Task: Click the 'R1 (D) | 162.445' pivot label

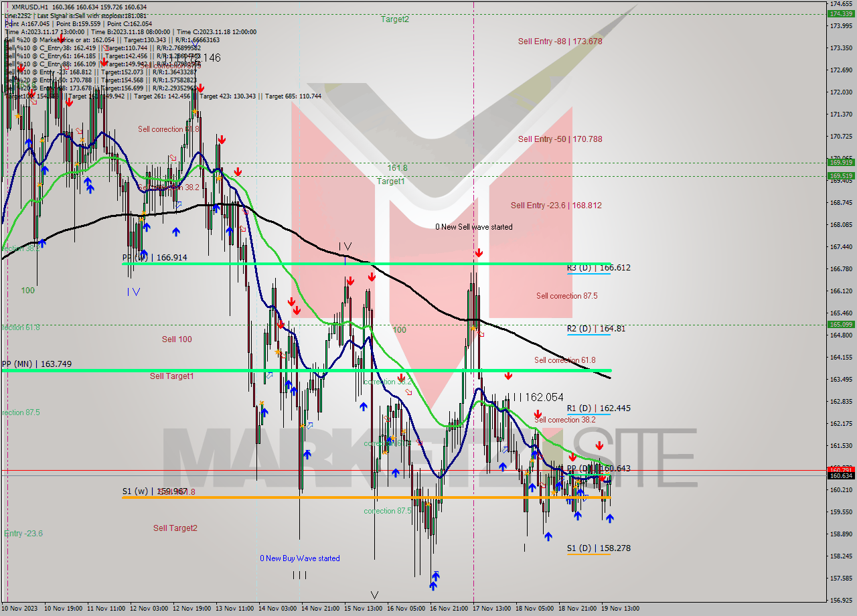Action: 599,408
